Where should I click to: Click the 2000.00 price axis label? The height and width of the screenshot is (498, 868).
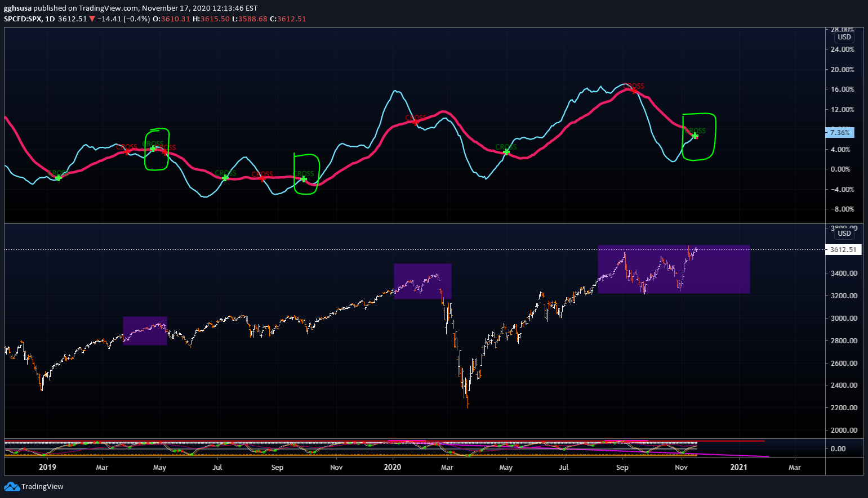tap(844, 430)
